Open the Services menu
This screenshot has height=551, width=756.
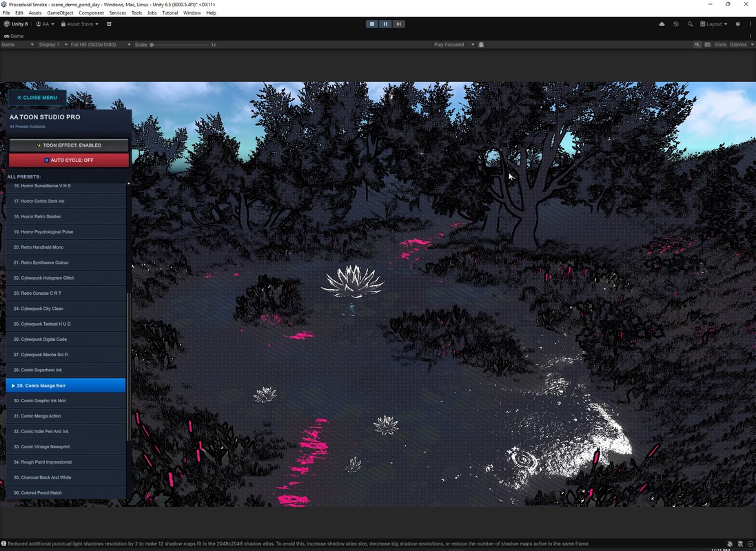pos(118,13)
